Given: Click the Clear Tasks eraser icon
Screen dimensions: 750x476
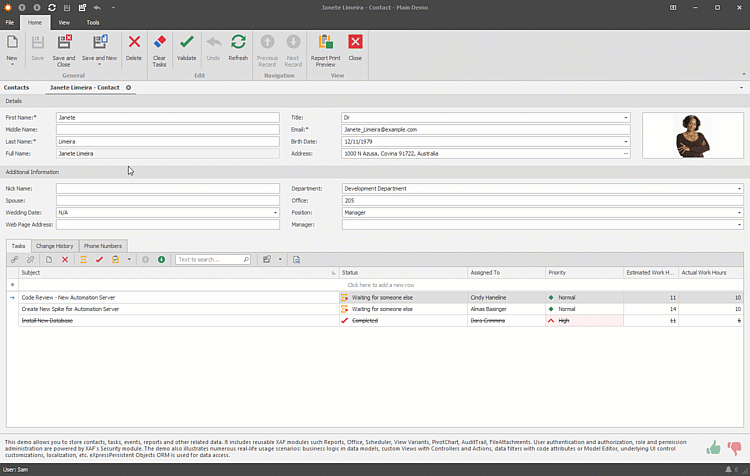Looking at the screenshot, I should (x=160, y=43).
